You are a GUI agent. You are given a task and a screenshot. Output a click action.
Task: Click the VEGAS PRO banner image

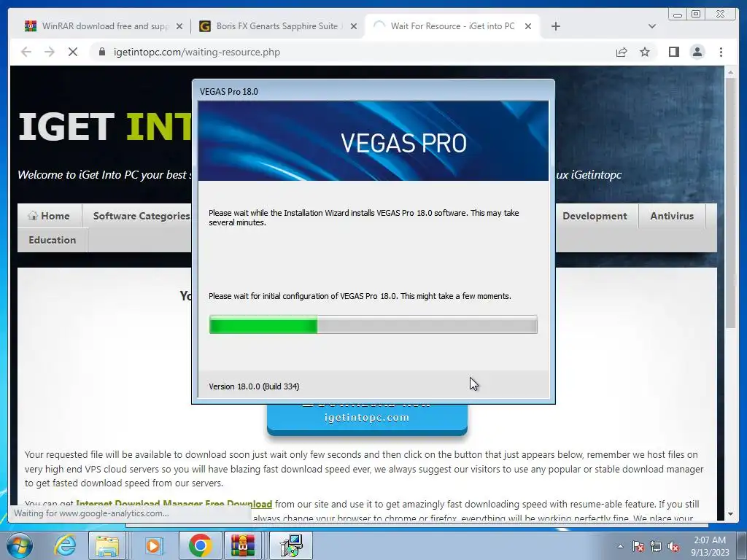click(x=373, y=141)
